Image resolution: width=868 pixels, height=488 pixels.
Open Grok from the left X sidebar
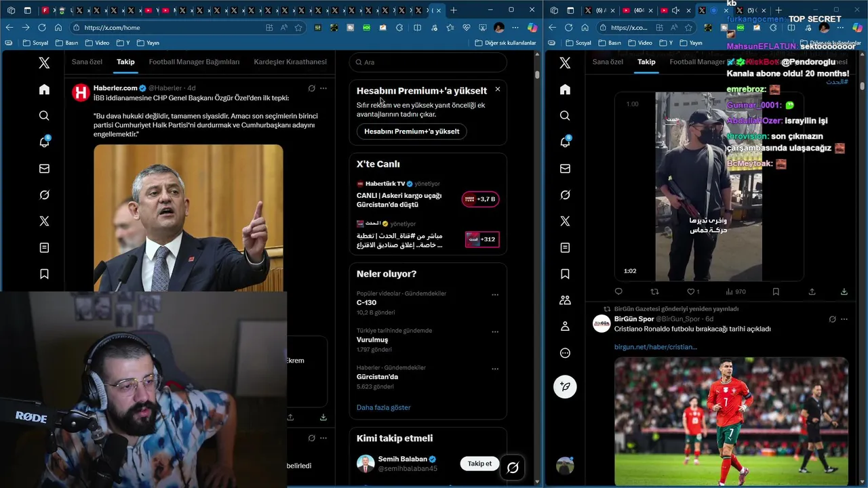(x=44, y=195)
